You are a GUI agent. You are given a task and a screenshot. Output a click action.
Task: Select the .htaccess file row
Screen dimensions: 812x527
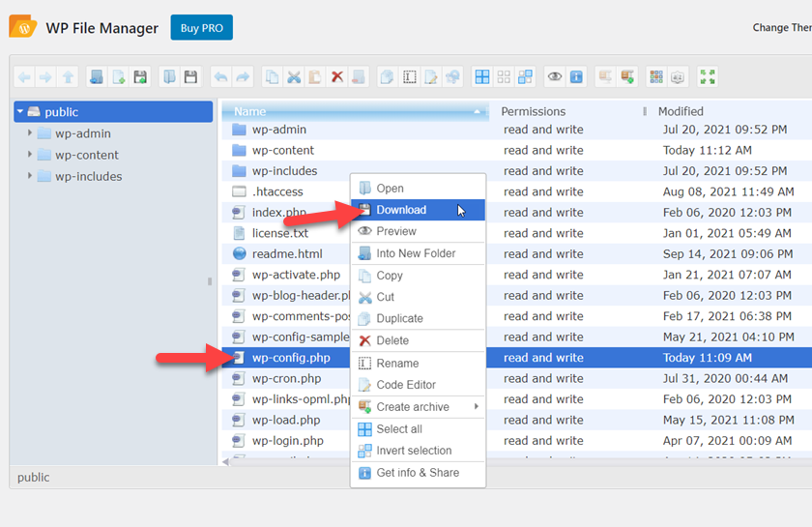click(x=517, y=191)
